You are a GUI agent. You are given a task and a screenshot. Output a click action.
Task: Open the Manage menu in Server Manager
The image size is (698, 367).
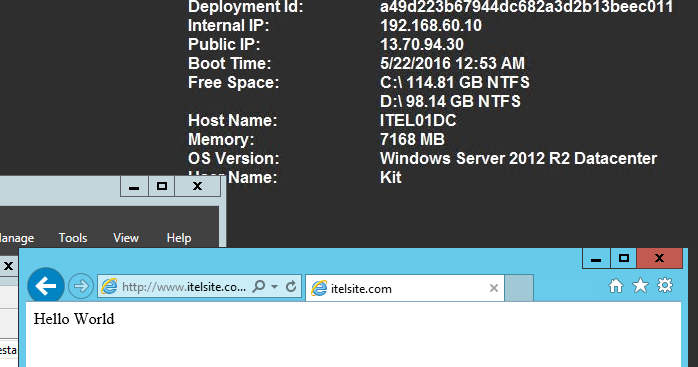click(17, 238)
